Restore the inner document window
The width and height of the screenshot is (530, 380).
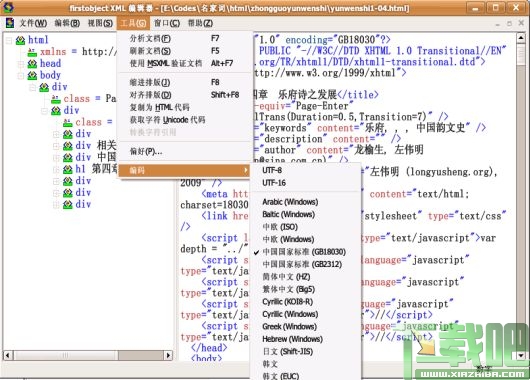point(509,23)
